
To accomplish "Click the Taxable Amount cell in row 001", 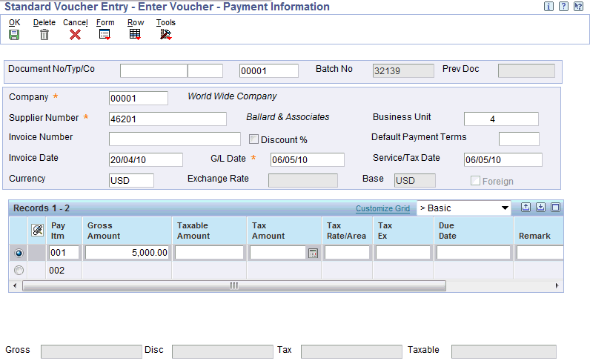I will click(209, 253).
